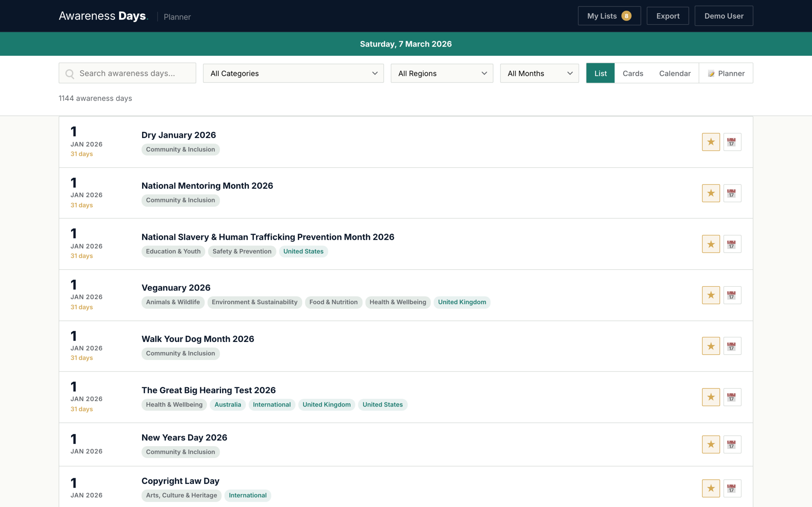Image resolution: width=812 pixels, height=507 pixels.
Task: Add Copyright Law Day to calendar
Action: [732, 488]
